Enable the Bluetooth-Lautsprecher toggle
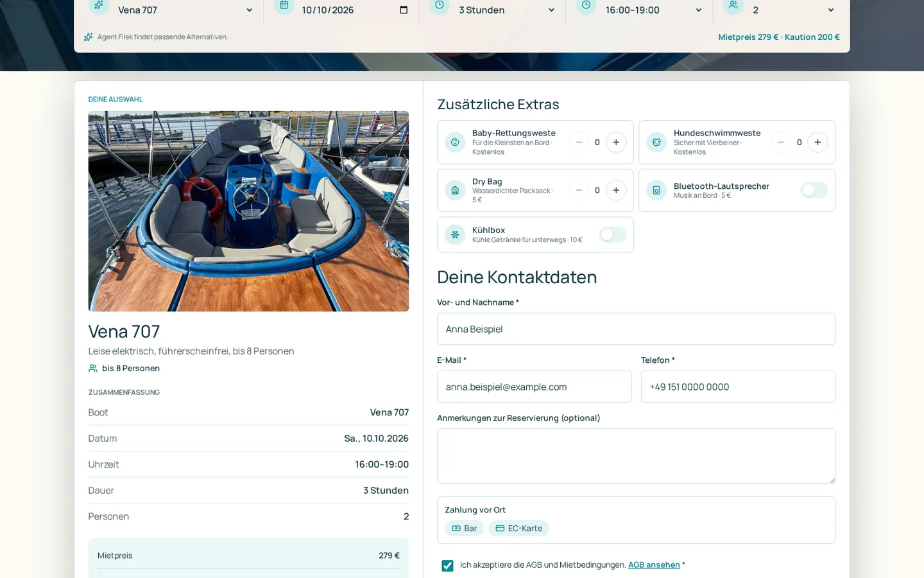924x578 pixels. point(814,190)
